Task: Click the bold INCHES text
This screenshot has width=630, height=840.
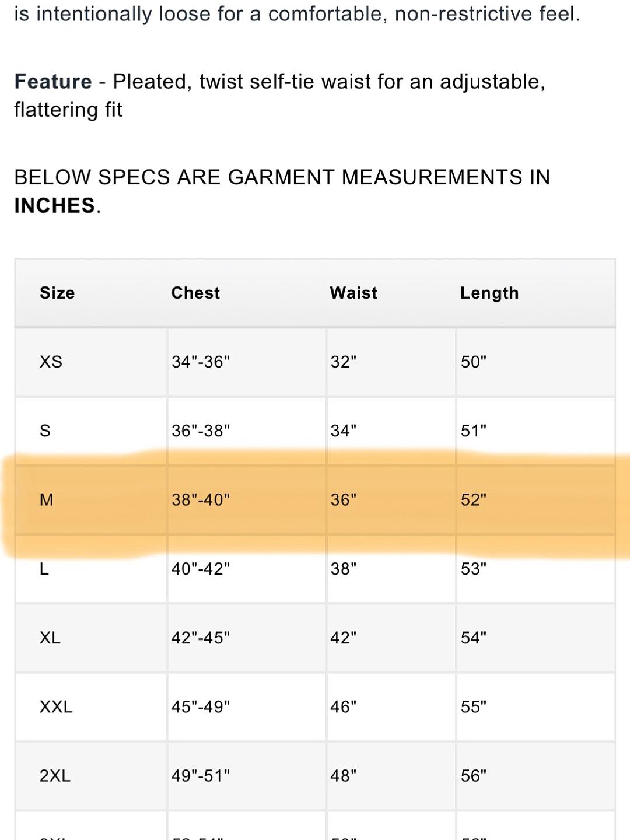Action: (x=55, y=205)
